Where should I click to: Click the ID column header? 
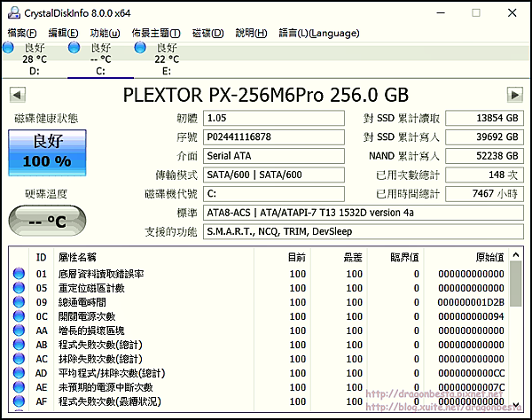42,257
